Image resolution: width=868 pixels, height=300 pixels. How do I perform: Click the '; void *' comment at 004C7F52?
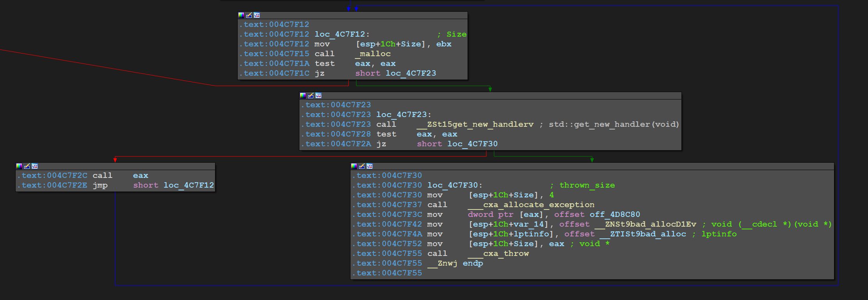tap(590, 244)
